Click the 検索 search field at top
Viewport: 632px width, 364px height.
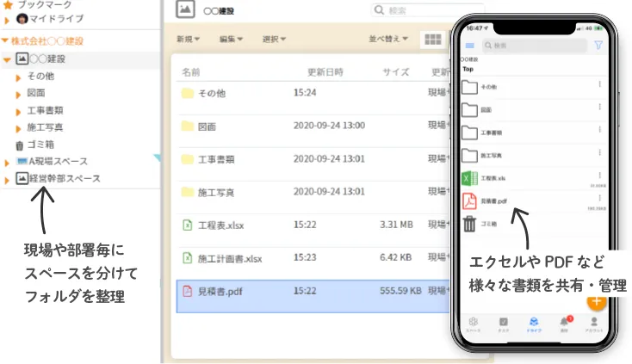point(427,10)
